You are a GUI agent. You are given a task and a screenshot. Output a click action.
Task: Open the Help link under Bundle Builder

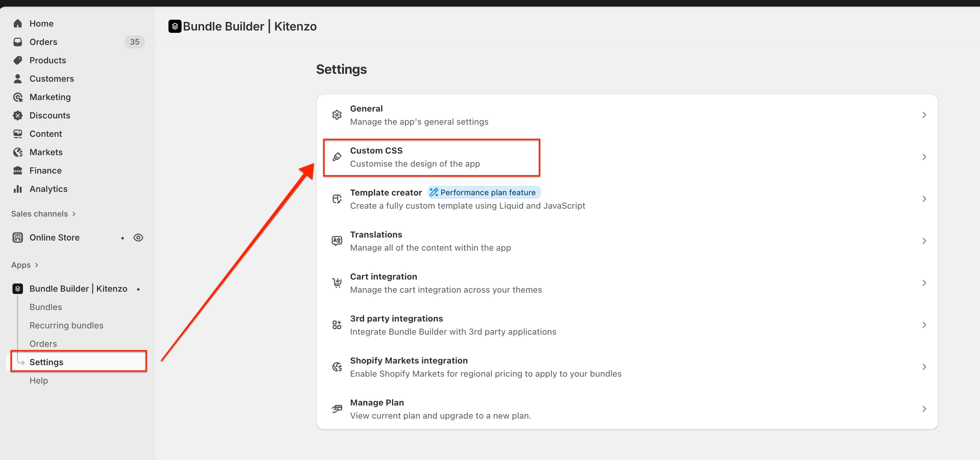39,380
